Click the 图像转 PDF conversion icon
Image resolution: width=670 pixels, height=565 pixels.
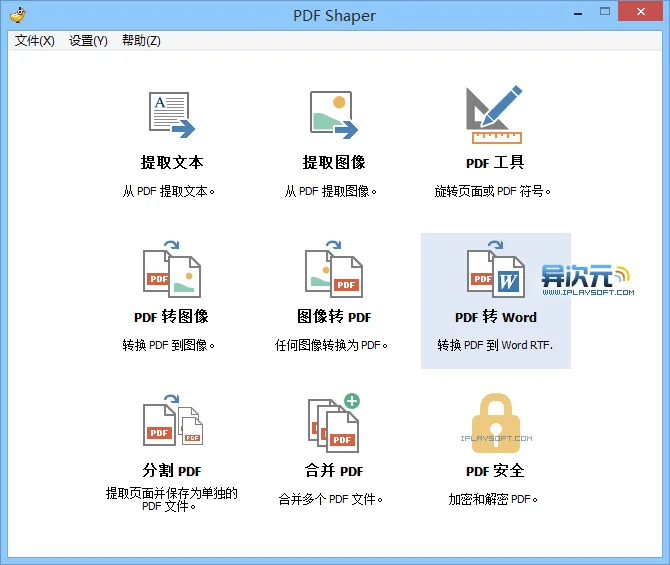[x=334, y=269]
